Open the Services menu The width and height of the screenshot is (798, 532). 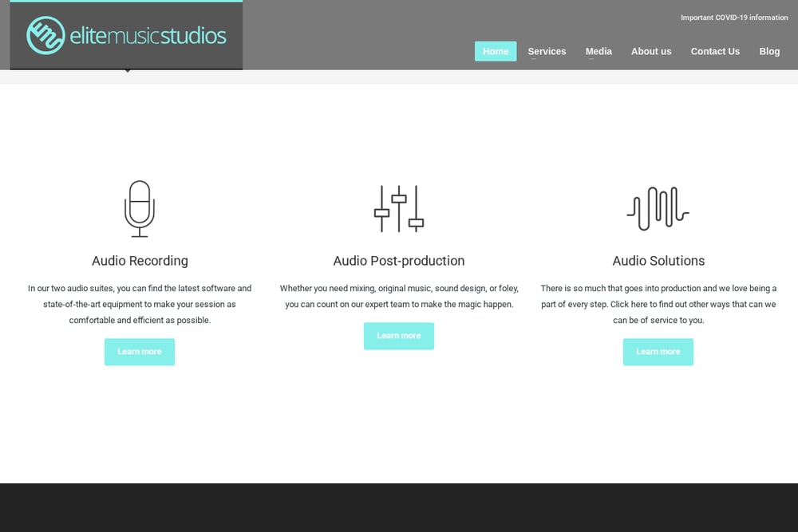point(547,51)
